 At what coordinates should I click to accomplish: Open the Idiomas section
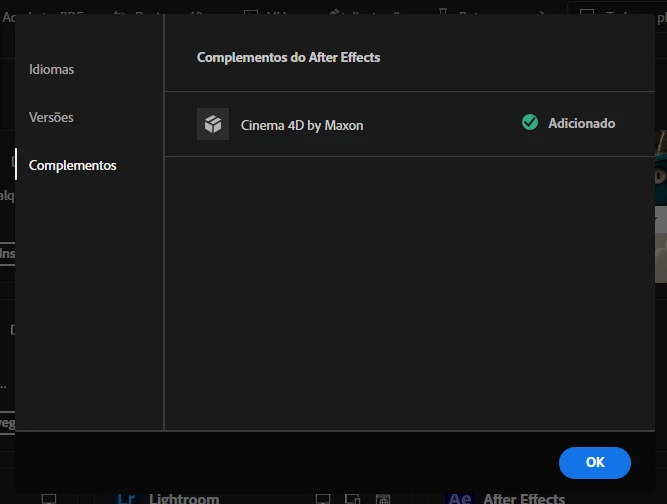pyautogui.click(x=51, y=69)
